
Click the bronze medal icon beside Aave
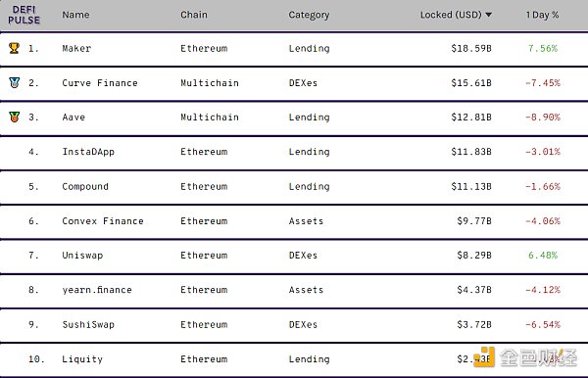pyautogui.click(x=15, y=117)
